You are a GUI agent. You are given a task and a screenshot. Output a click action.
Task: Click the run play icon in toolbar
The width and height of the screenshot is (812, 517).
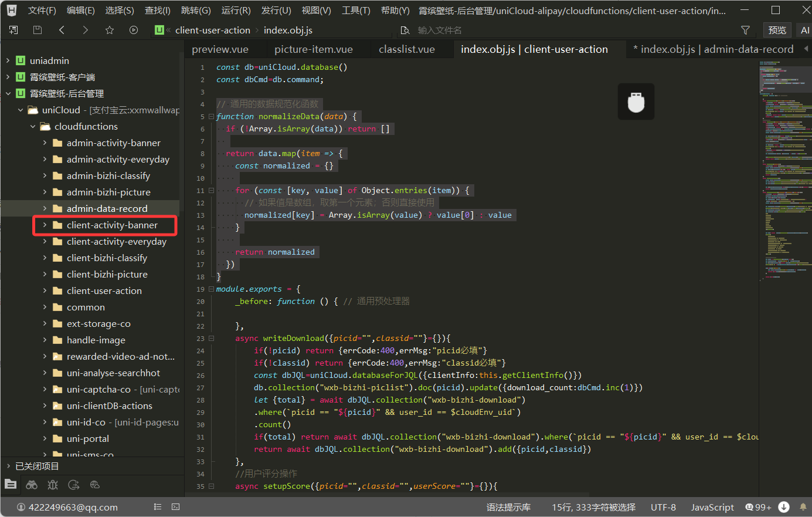tap(134, 30)
